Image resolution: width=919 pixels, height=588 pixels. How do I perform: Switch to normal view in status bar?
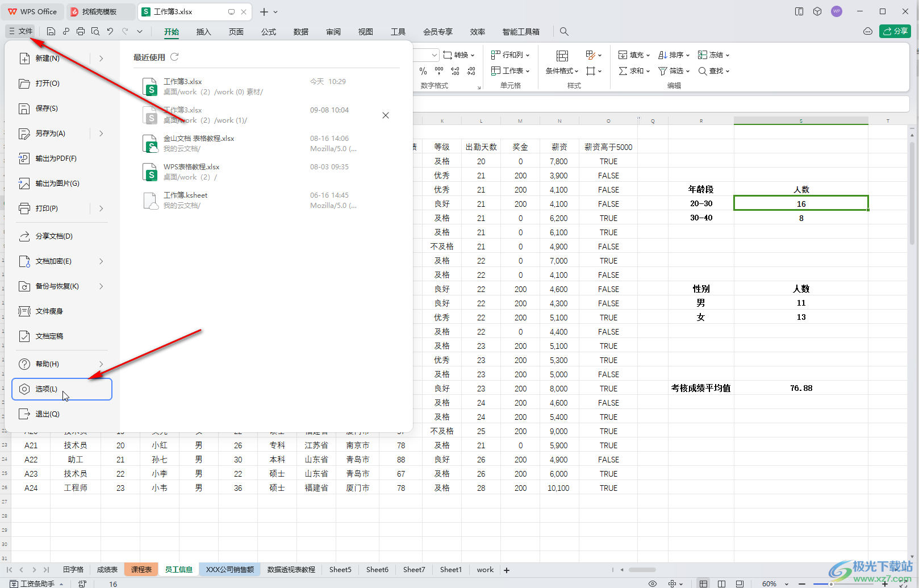(x=703, y=583)
